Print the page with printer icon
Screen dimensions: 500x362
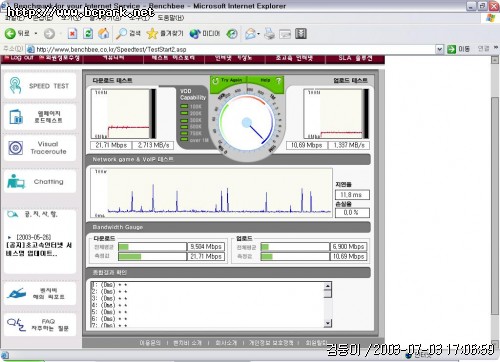click(x=269, y=33)
